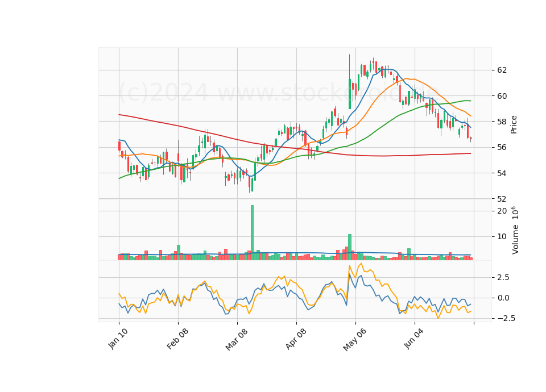This screenshot has width=546, height=392.
Task: Select the "Volume" axis title
Action: (515, 239)
